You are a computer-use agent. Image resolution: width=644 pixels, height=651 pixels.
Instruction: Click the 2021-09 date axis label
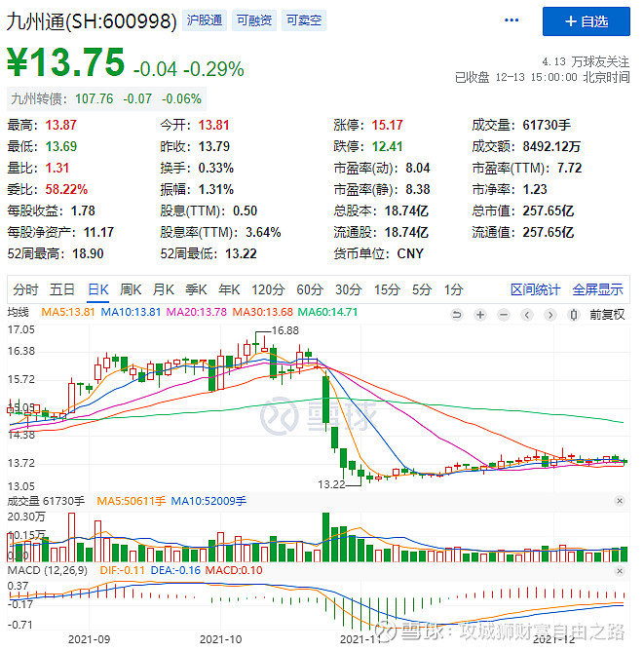(x=90, y=639)
